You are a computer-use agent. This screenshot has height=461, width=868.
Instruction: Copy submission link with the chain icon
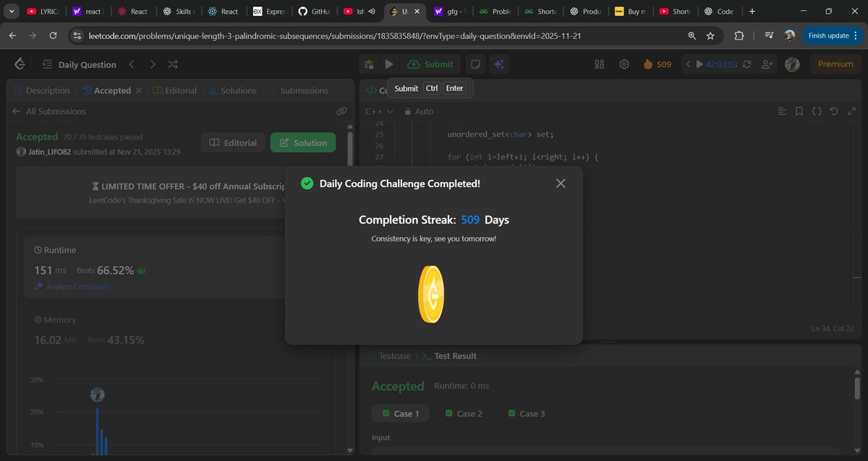[341, 111]
